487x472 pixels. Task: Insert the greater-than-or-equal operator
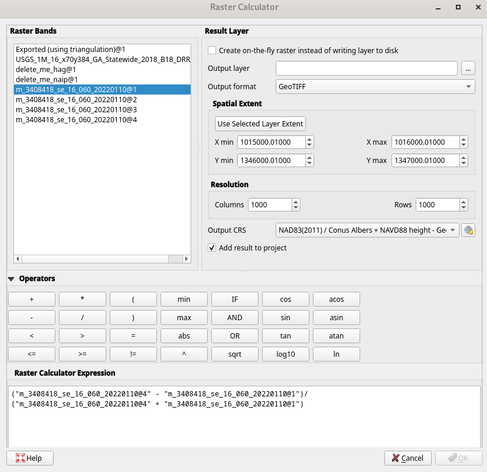(x=82, y=354)
